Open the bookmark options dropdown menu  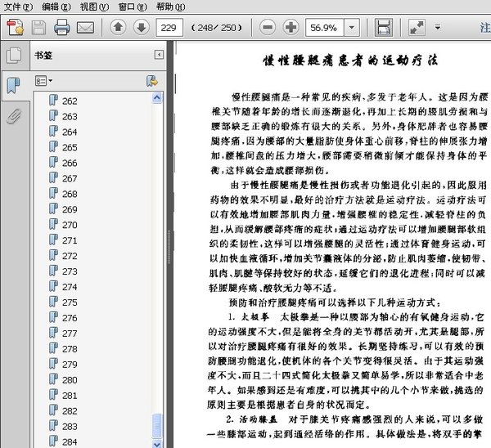click(43, 81)
